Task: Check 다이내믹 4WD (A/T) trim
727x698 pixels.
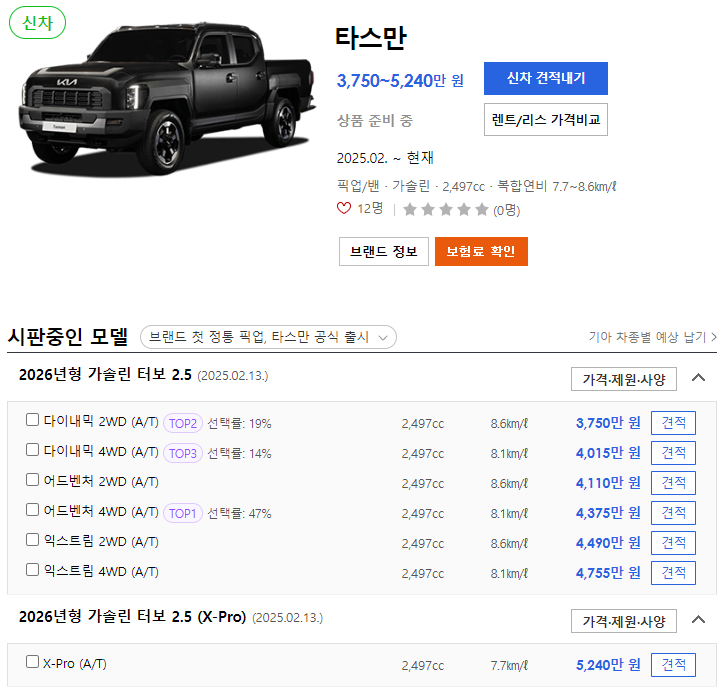Action: point(32,449)
